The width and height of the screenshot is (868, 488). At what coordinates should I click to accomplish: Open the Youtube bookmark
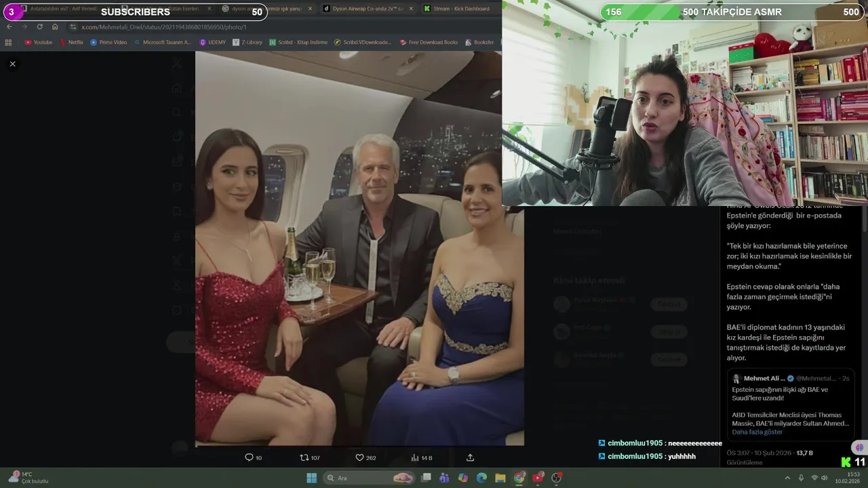tap(39, 42)
